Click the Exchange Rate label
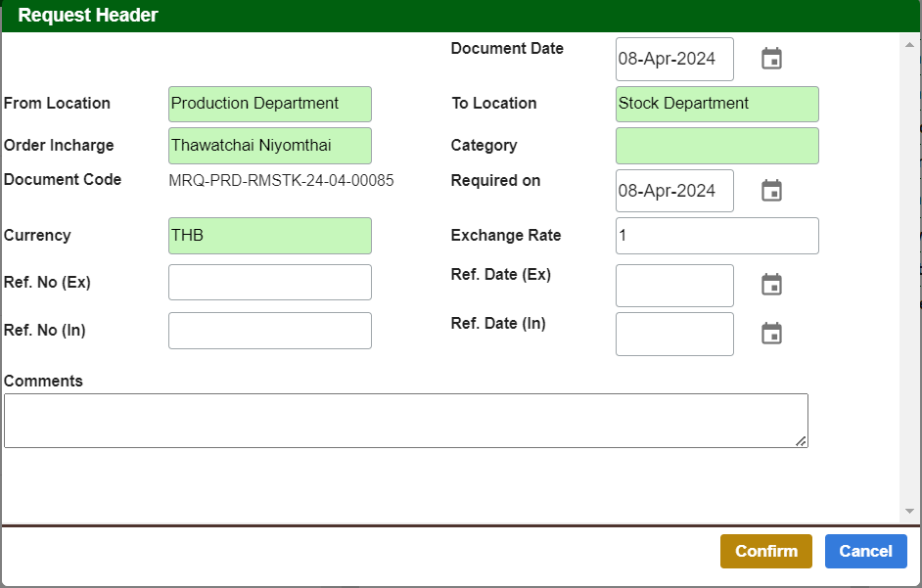922x588 pixels. point(506,235)
